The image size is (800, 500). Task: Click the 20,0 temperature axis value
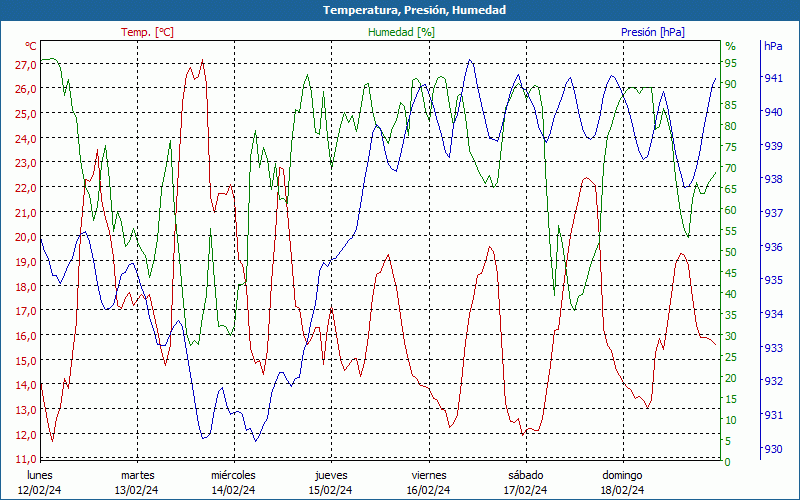[x=26, y=237]
